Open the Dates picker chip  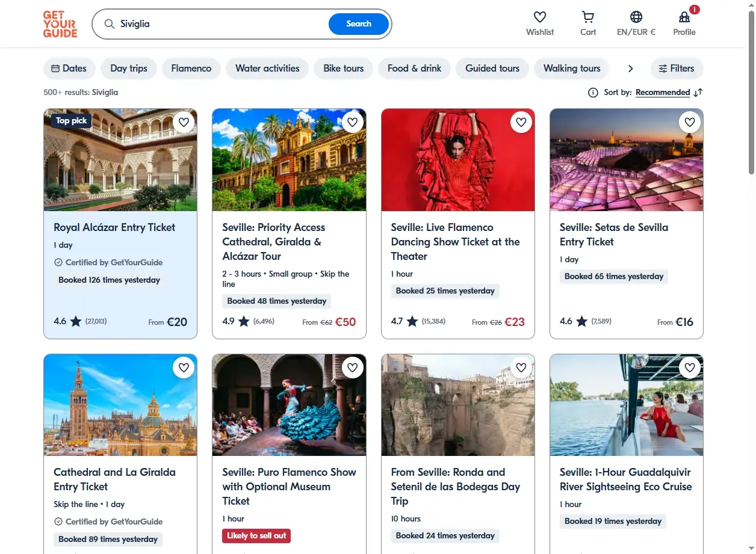[69, 69]
